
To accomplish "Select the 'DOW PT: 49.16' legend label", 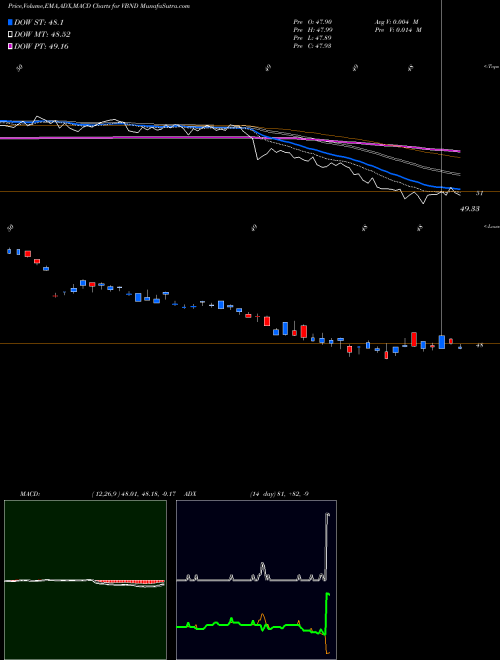I will click(41, 46).
